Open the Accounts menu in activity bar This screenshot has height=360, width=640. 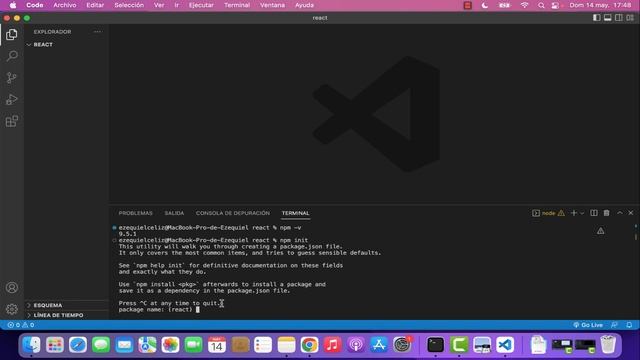12,287
